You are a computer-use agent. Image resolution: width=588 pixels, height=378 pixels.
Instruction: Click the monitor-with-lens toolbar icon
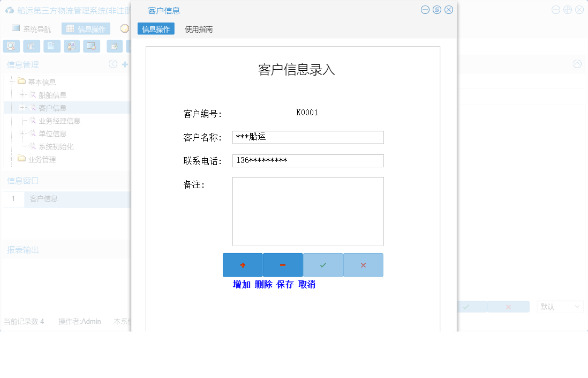coord(91,46)
